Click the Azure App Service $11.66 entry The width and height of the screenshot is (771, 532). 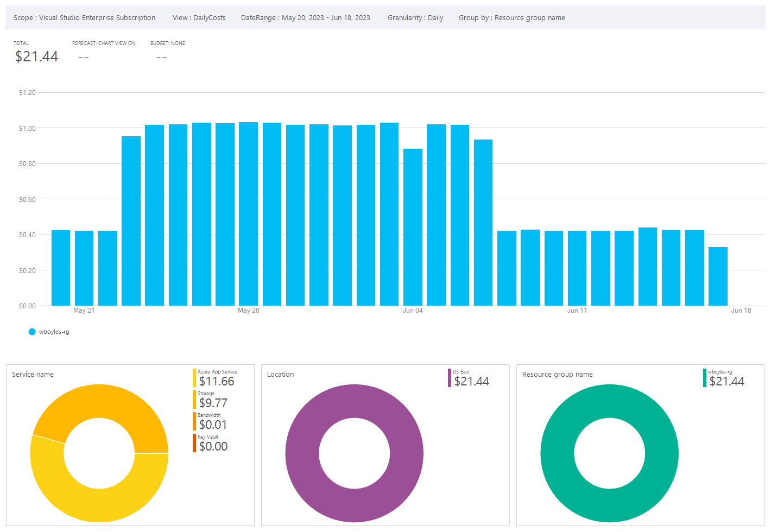(217, 378)
